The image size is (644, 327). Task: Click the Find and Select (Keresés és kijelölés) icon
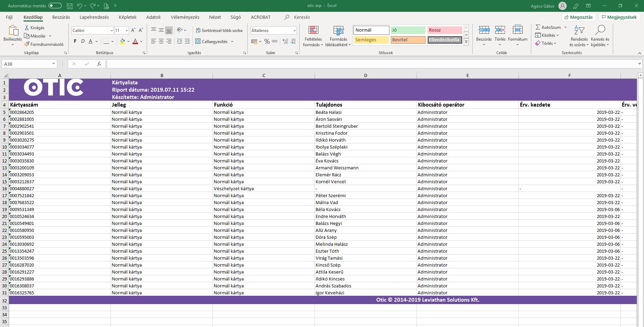(x=600, y=31)
